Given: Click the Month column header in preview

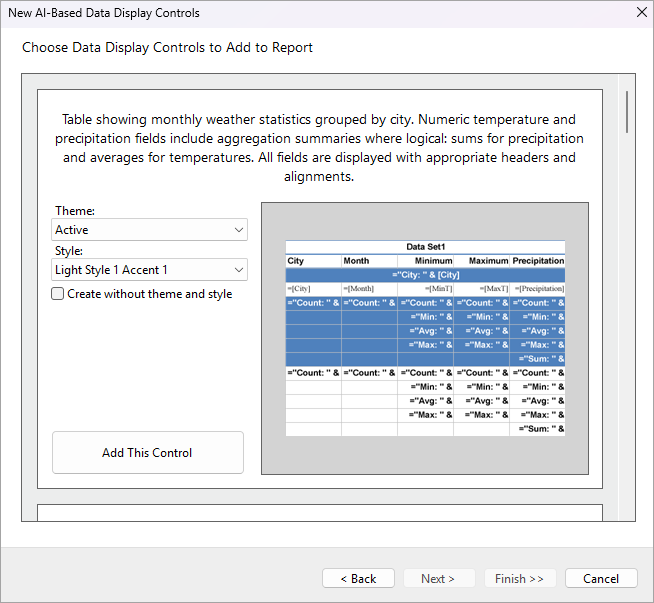Looking at the screenshot, I should pyautogui.click(x=370, y=261).
